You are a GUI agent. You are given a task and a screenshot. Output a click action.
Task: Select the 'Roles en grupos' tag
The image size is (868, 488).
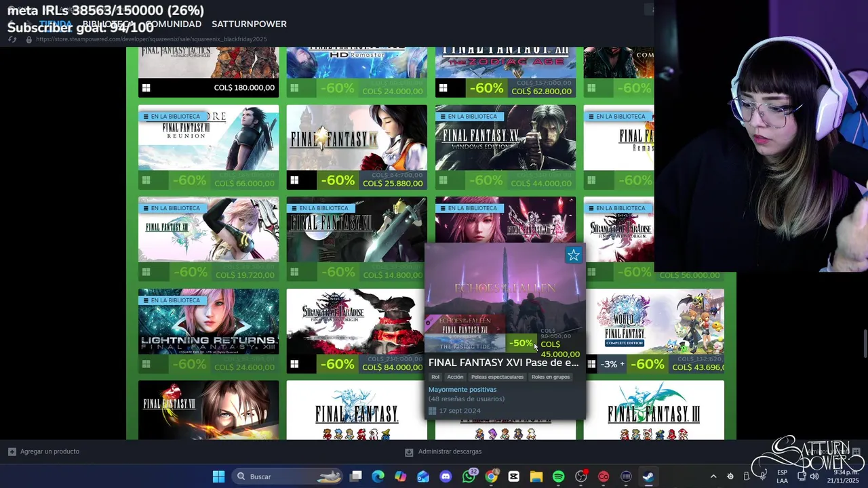551,377
